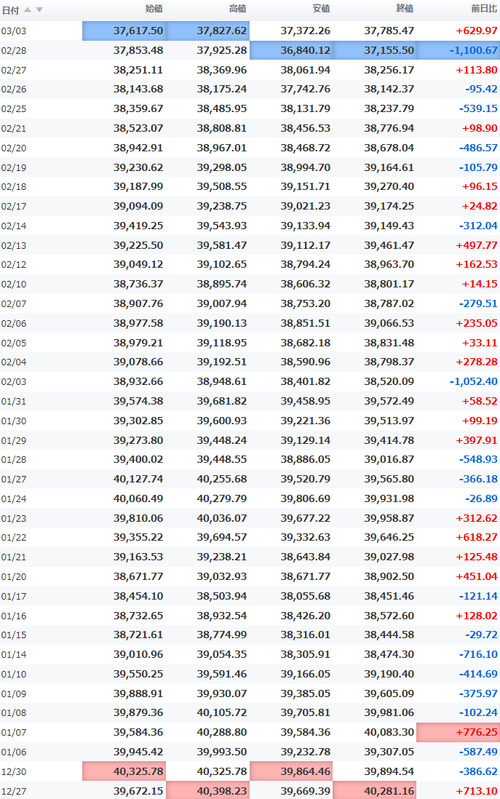
Task: Select the 12/27 highlighted close 40,281.16
Action: tap(375, 790)
